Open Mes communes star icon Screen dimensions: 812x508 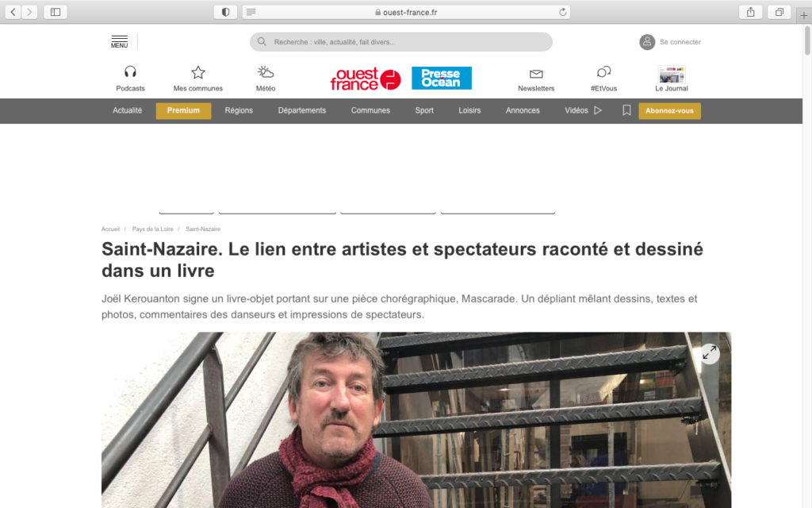tap(197, 72)
